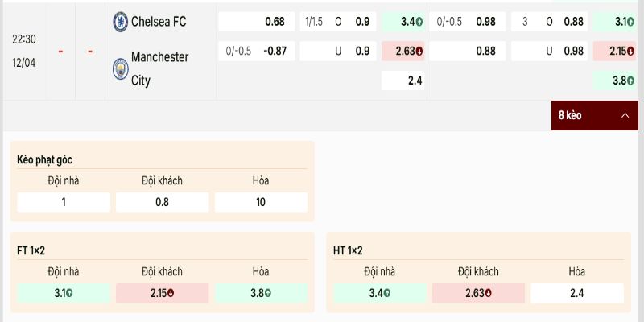Pick corner kick Hòa odds 10
644x322 pixels.
click(x=261, y=202)
